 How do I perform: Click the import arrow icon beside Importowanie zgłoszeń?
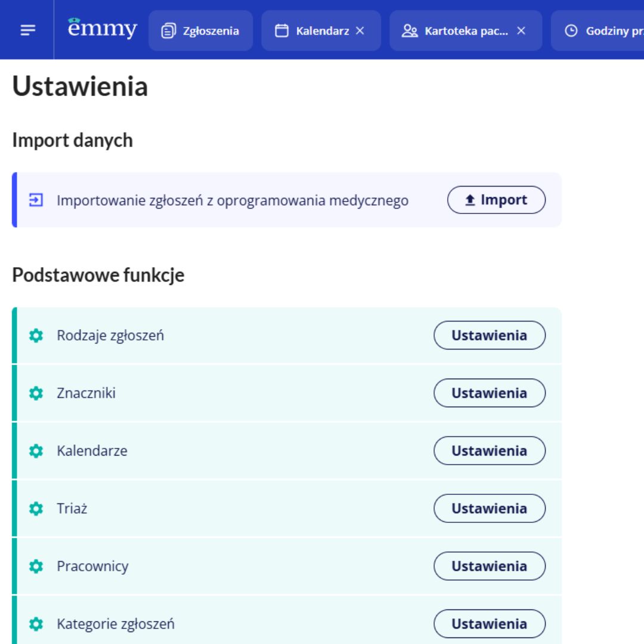click(35, 200)
